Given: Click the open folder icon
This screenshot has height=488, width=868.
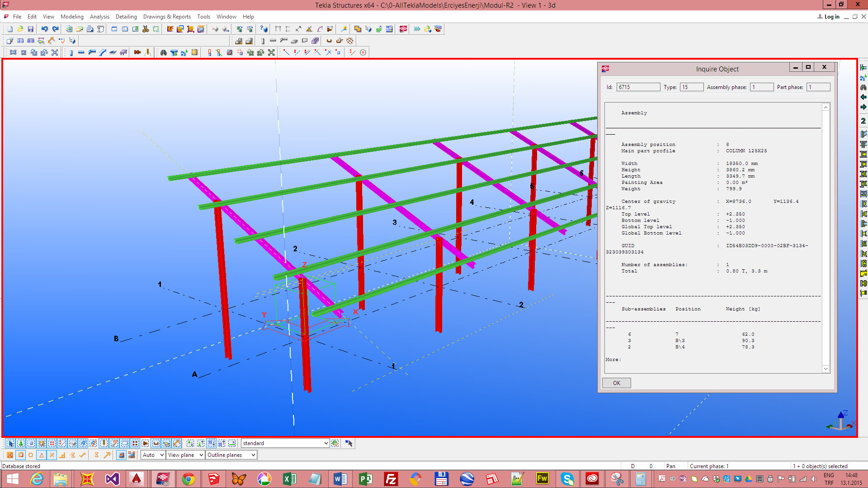Looking at the screenshot, I should click(x=20, y=29).
